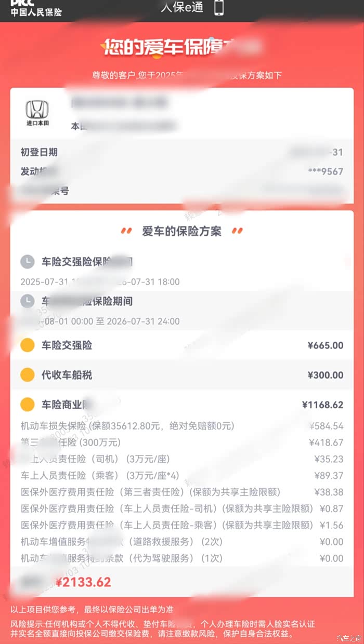Tap the phone icon beside 人保e通
Viewport: 364px width, 644px height.
(219, 8)
